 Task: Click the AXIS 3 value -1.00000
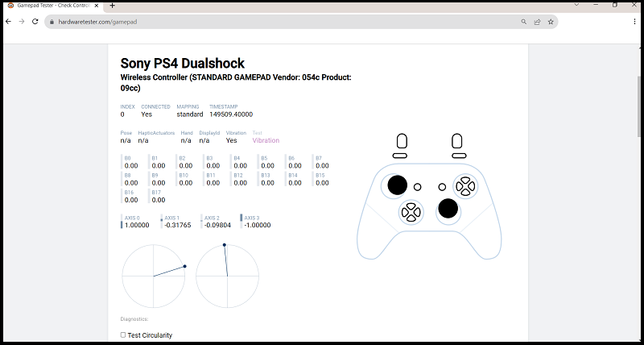(x=258, y=226)
